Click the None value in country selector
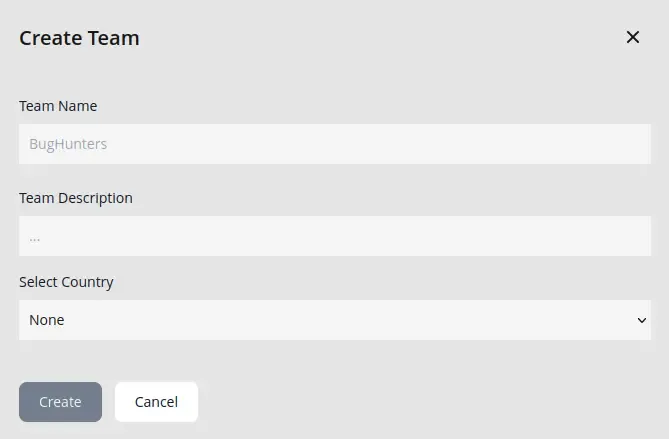Screen dimensions: 669x439 coord(47,320)
